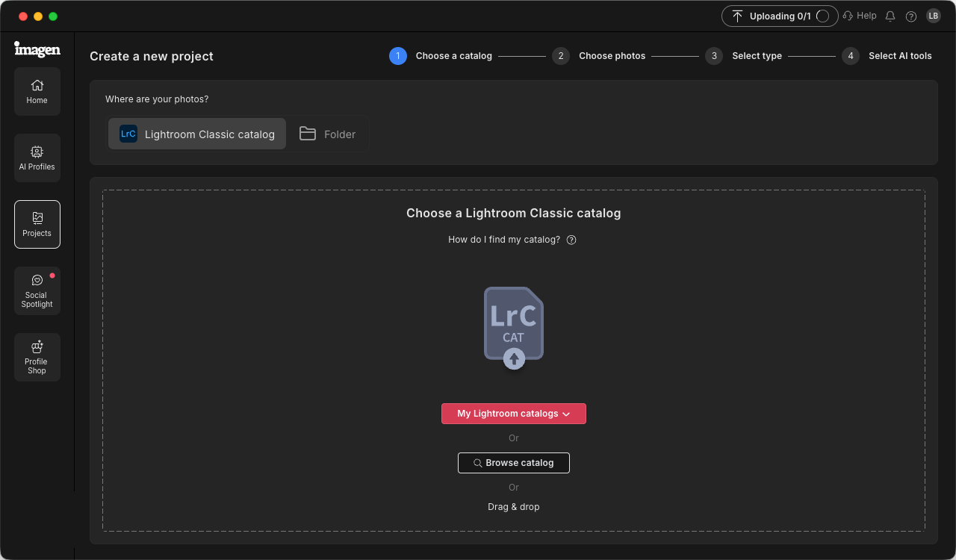This screenshot has width=956, height=560.
Task: Click 'Choose a Lightroom Classic catalog' heading
Action: click(x=514, y=213)
